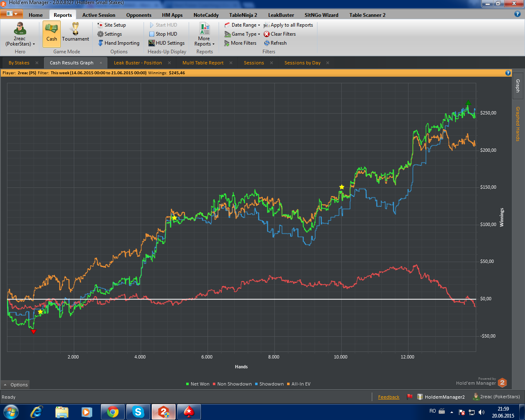The height and width of the screenshot is (420, 525).
Task: Open the Settings gear option
Action: [x=110, y=34]
